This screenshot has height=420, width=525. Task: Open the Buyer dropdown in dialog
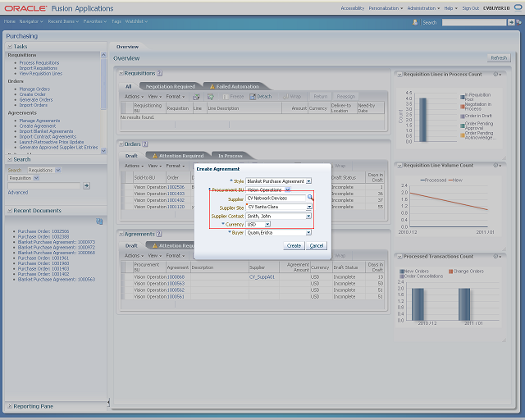pos(308,232)
